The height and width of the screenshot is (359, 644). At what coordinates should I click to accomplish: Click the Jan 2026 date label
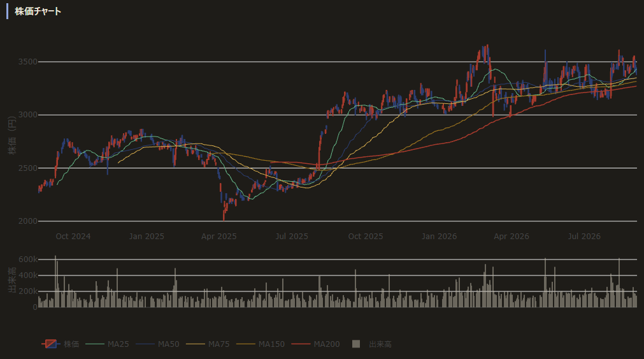[439, 237]
